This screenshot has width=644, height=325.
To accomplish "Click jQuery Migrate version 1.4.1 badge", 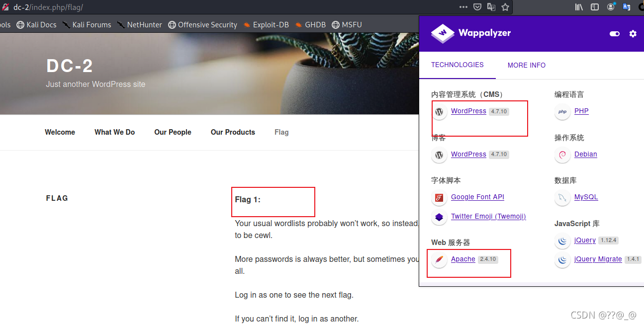I will [x=633, y=259].
